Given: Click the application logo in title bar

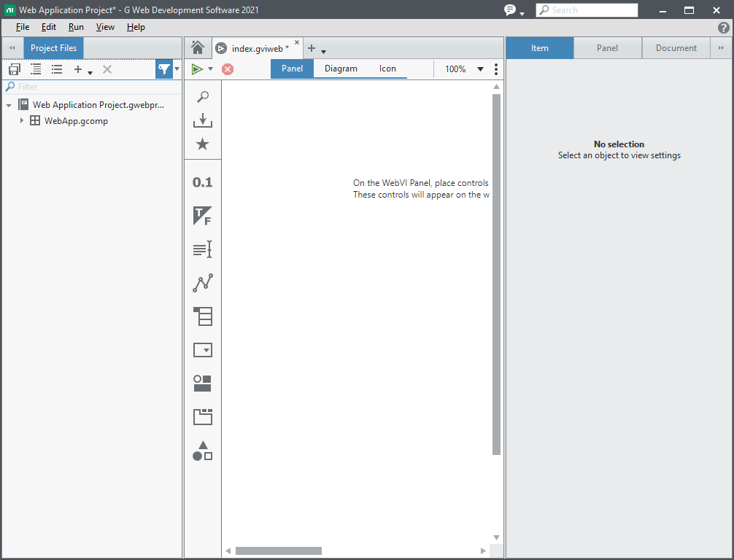Looking at the screenshot, I should coord(9,9).
